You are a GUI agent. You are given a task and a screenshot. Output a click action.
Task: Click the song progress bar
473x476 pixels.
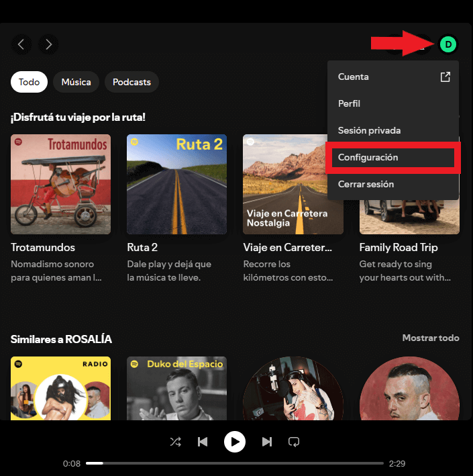coord(235,463)
